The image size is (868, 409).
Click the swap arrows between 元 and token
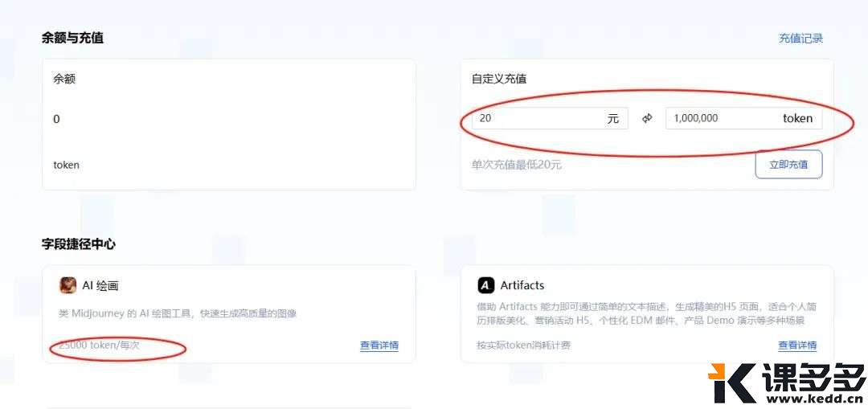tap(647, 118)
